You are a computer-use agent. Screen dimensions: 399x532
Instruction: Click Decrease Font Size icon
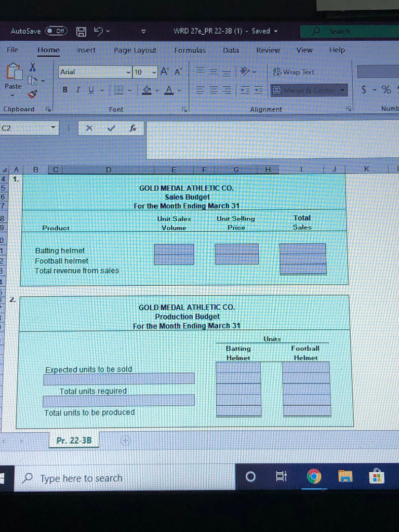click(179, 72)
